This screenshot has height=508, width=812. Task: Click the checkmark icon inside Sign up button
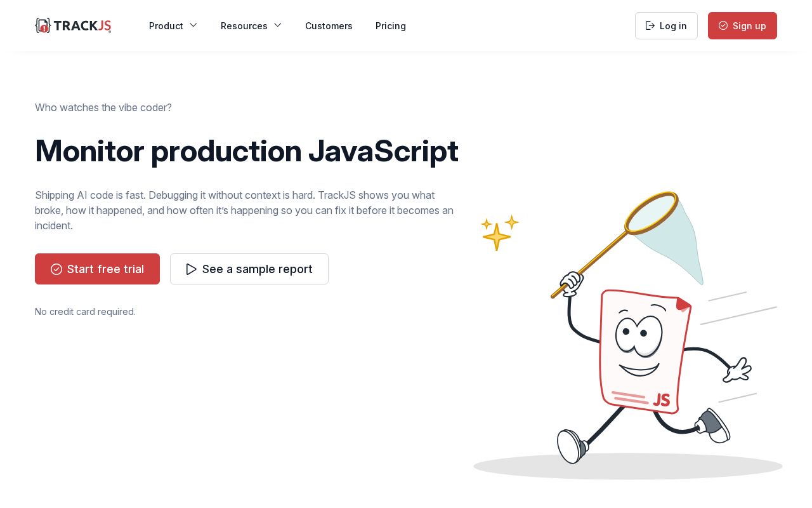click(723, 25)
